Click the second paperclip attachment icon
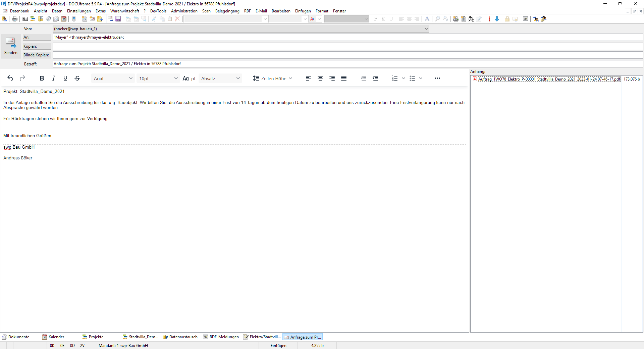This screenshot has width=644, height=349. pos(464,19)
